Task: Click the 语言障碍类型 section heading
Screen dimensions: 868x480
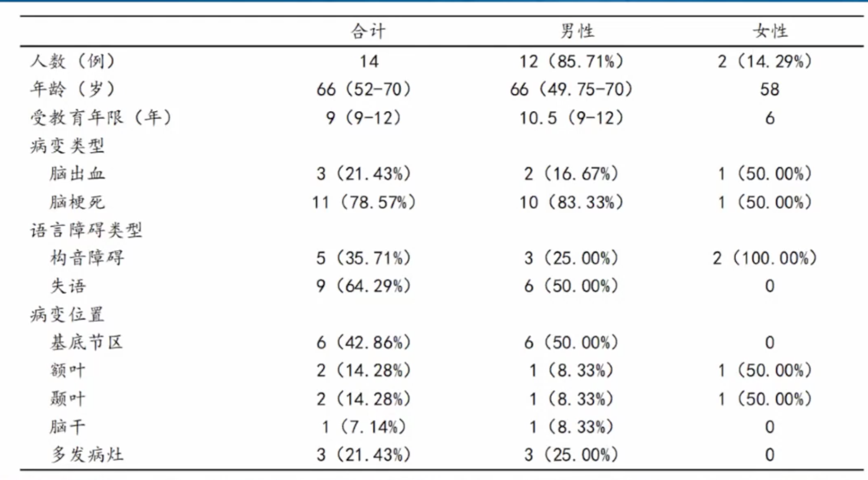Action: pyautogui.click(x=86, y=230)
